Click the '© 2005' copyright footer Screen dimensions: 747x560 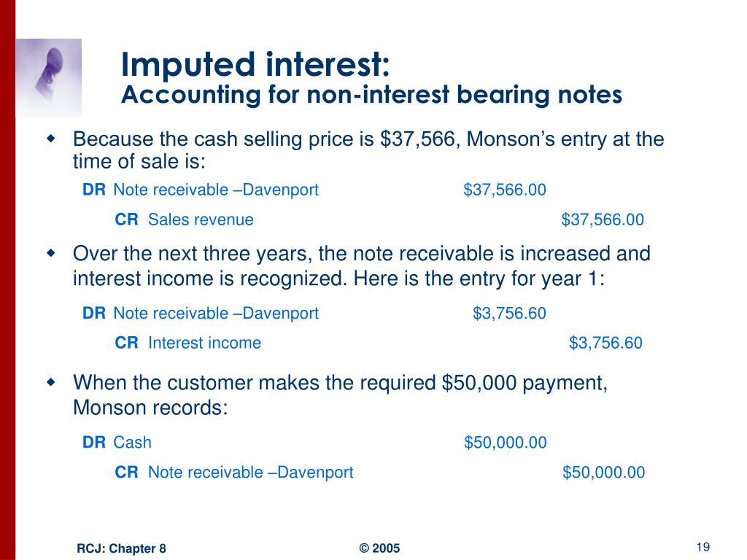click(x=379, y=548)
